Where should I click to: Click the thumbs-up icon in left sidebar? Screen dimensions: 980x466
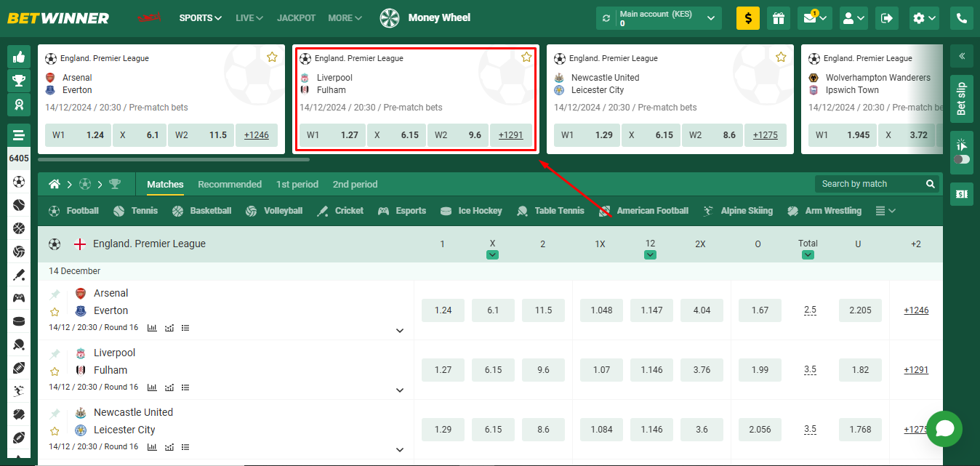point(19,57)
